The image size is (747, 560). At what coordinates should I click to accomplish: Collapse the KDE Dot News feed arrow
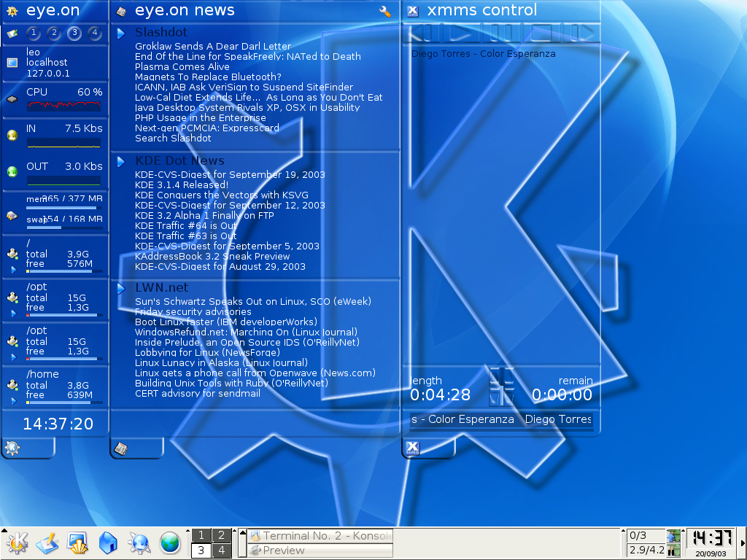tap(121, 162)
